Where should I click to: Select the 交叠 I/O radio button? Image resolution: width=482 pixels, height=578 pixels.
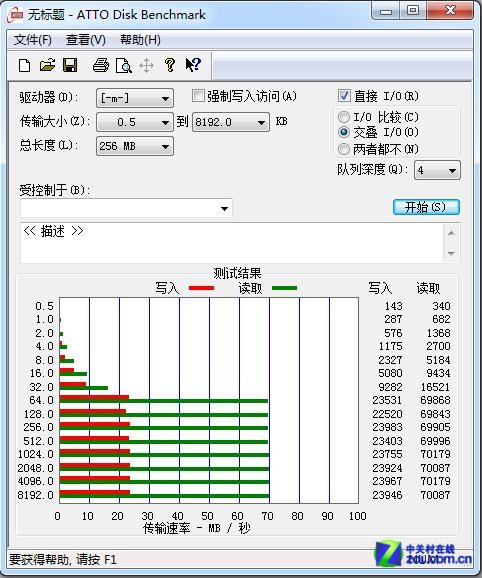click(x=343, y=132)
